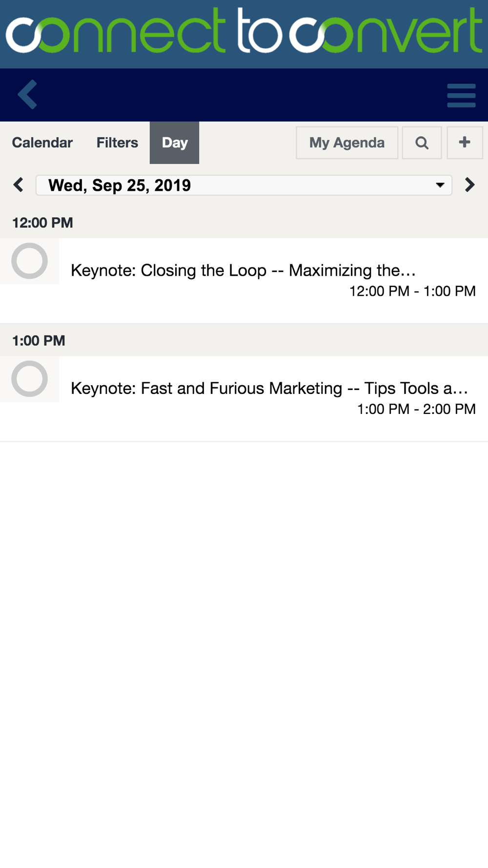
Task: Go to next day arrow
Action: coord(469,185)
